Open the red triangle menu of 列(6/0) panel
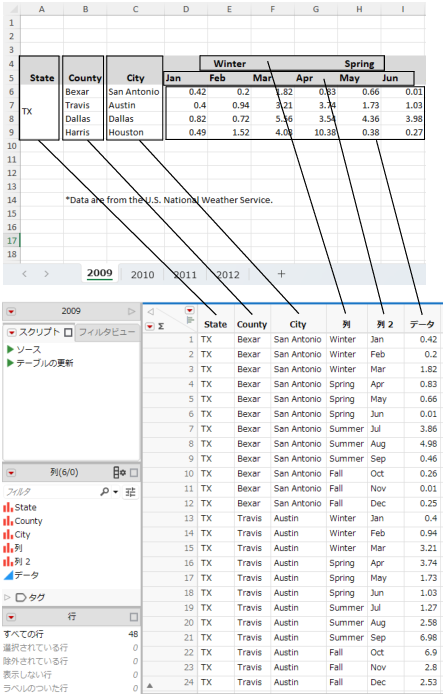This screenshot has width=445, height=695. tap(11, 472)
